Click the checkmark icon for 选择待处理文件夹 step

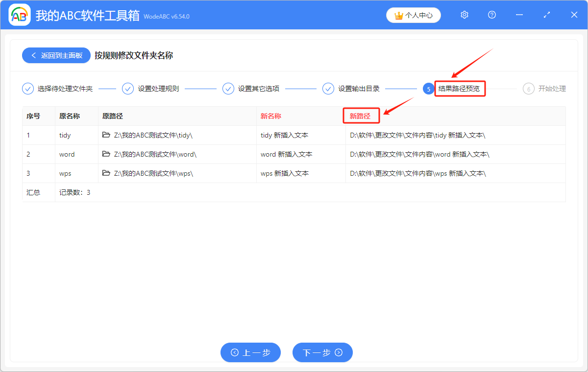[x=27, y=89]
